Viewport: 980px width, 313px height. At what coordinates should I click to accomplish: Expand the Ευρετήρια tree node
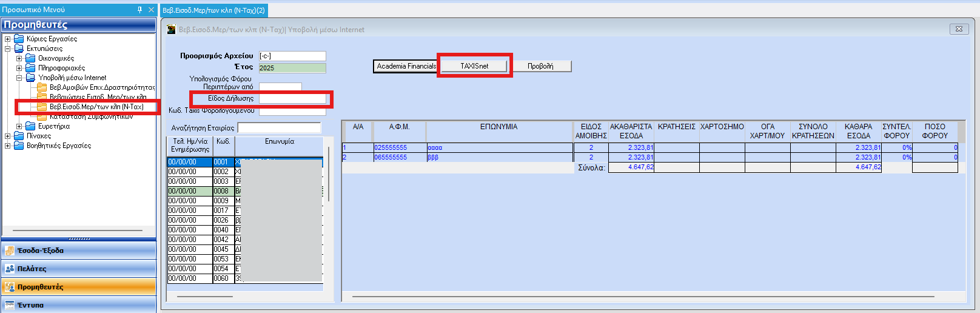click(x=19, y=126)
